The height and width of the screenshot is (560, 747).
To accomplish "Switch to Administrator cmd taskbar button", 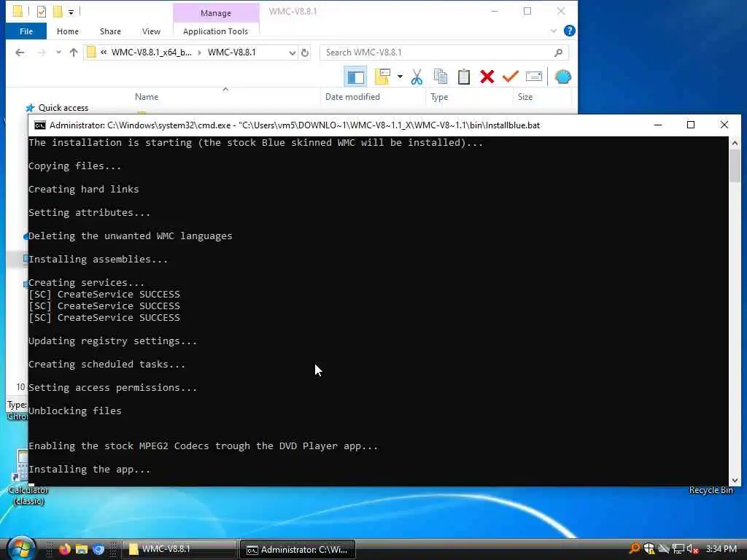I will pyautogui.click(x=298, y=550).
